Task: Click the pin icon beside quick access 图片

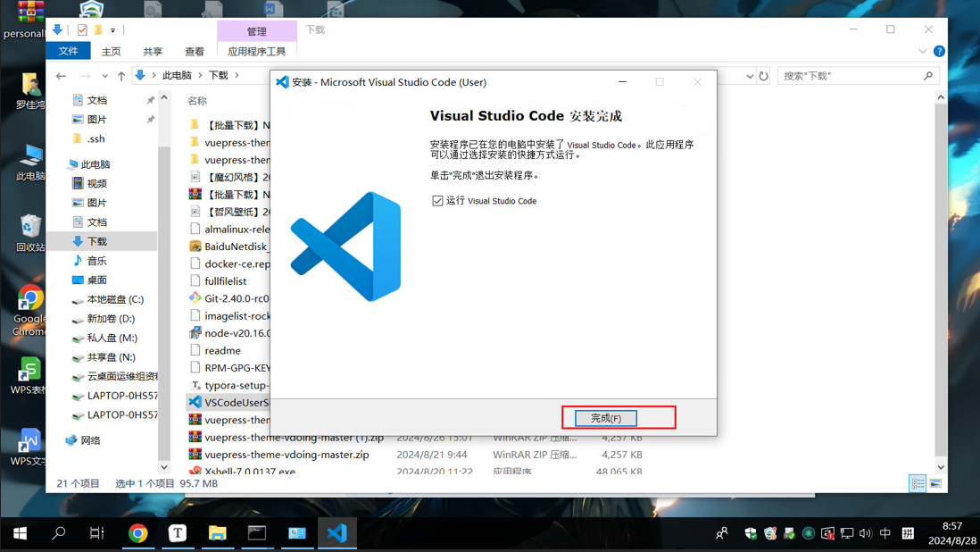Action: (151, 120)
